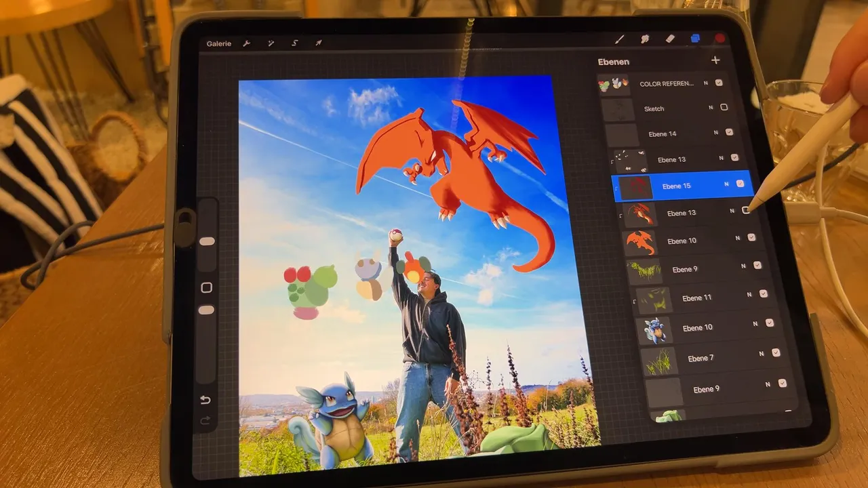Tap COLOR REFEREN... layer thumbnail
Viewport: 868px width, 488px height.
point(613,85)
